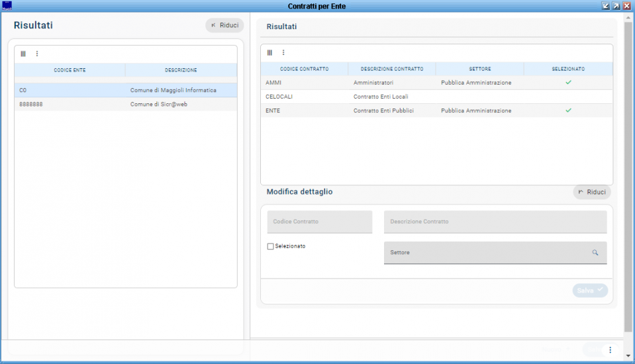Open column chooser in left Risultati table
The height and width of the screenshot is (364, 635).
tap(23, 54)
